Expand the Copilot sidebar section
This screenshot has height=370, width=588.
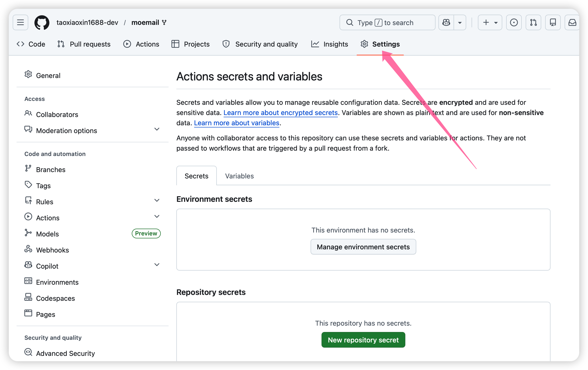click(x=157, y=265)
